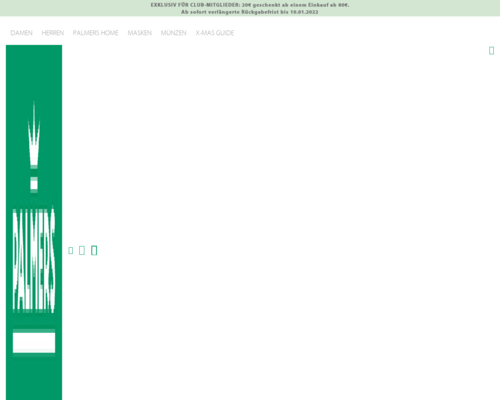Image resolution: width=500 pixels, height=400 pixels.
Task: Click the white bar below the PALMERS wordmark
Action: 34,342
